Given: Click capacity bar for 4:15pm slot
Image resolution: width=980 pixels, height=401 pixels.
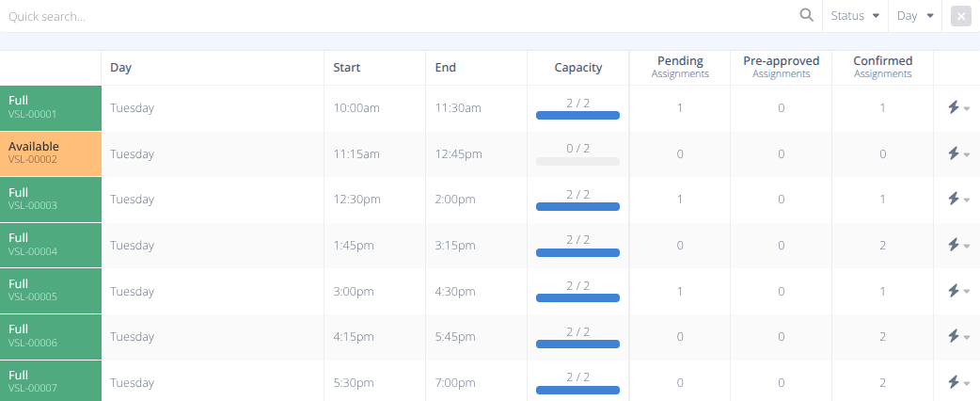Looking at the screenshot, I should click(x=577, y=345).
